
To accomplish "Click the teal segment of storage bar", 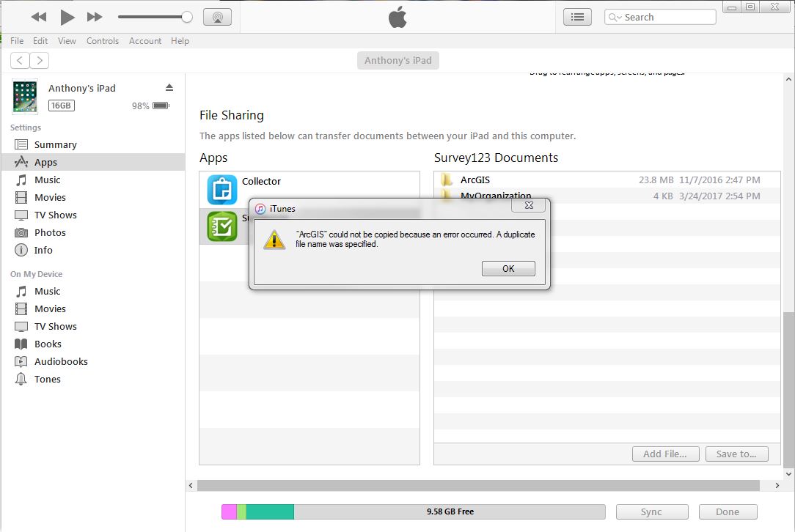I will tap(270, 511).
